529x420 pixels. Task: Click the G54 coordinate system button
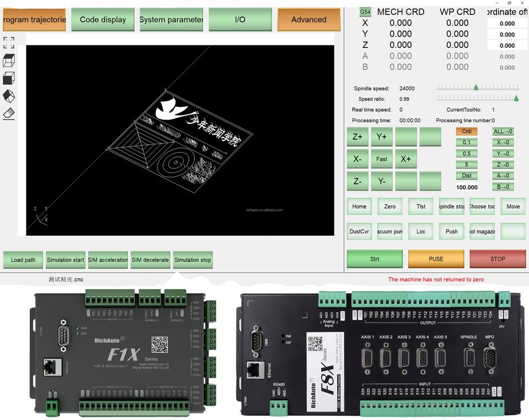365,12
